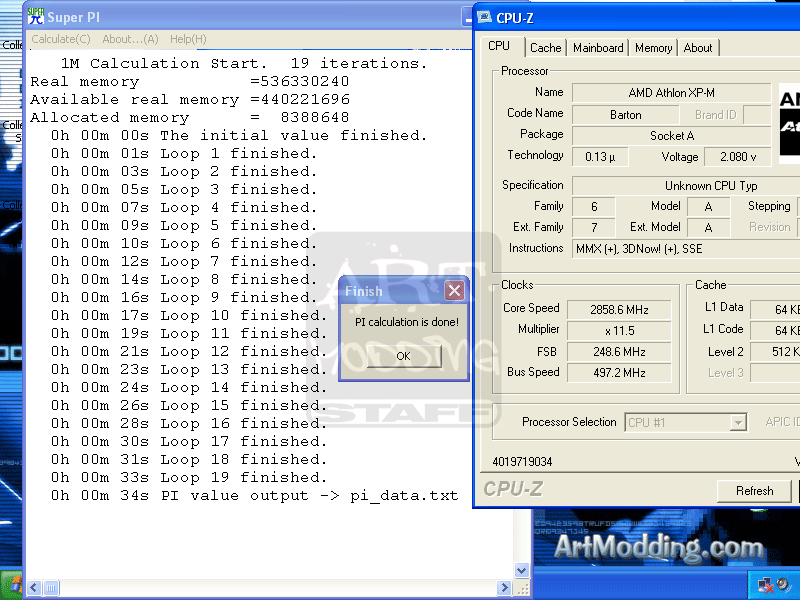Click the number '4019719034' in CPU-Z
Image resolution: width=800 pixels, height=600 pixels.
pyautogui.click(x=522, y=462)
